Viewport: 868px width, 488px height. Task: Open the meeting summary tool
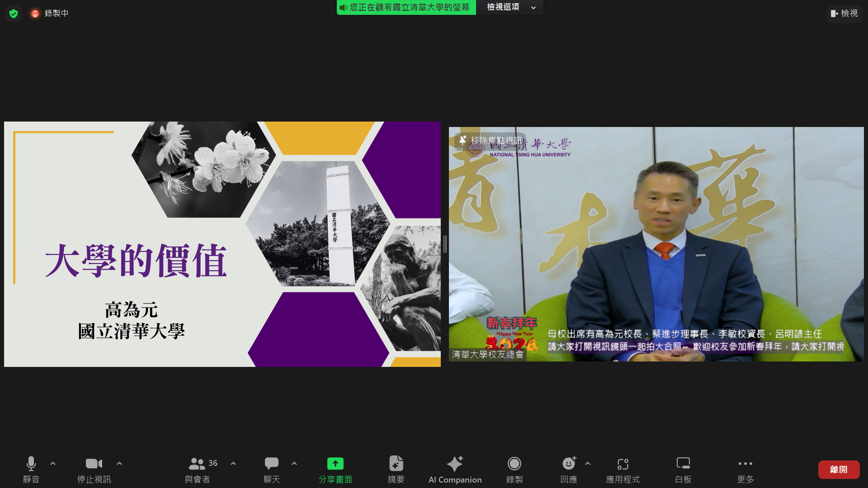point(396,469)
